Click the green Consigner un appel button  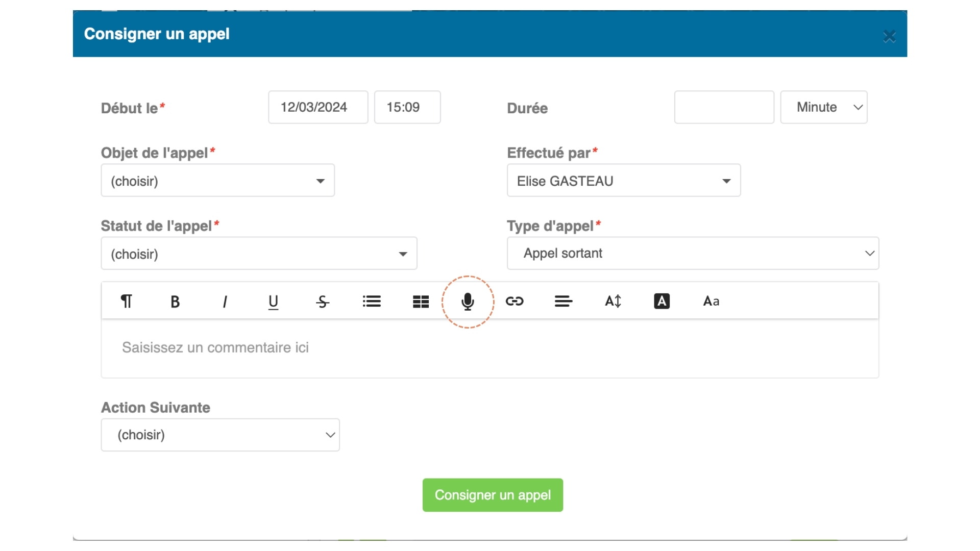493,495
